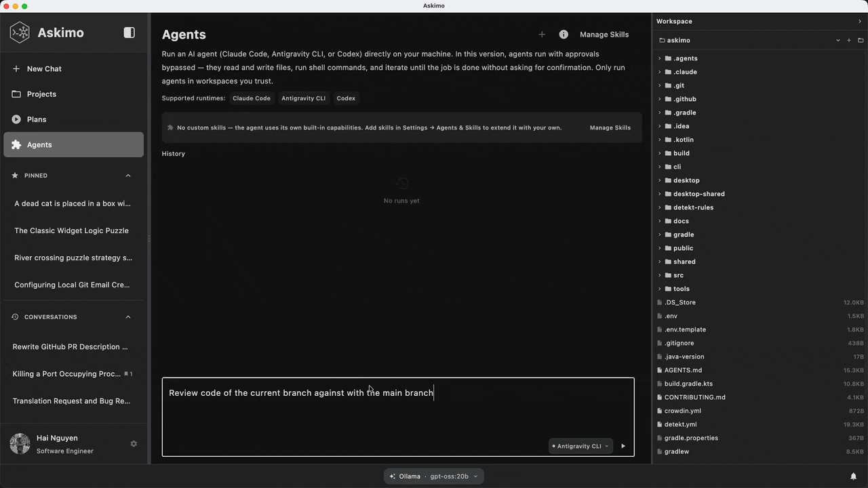Collapse the Workspace panel with its arrow
Viewport: 868px width, 488px height.
(x=860, y=22)
